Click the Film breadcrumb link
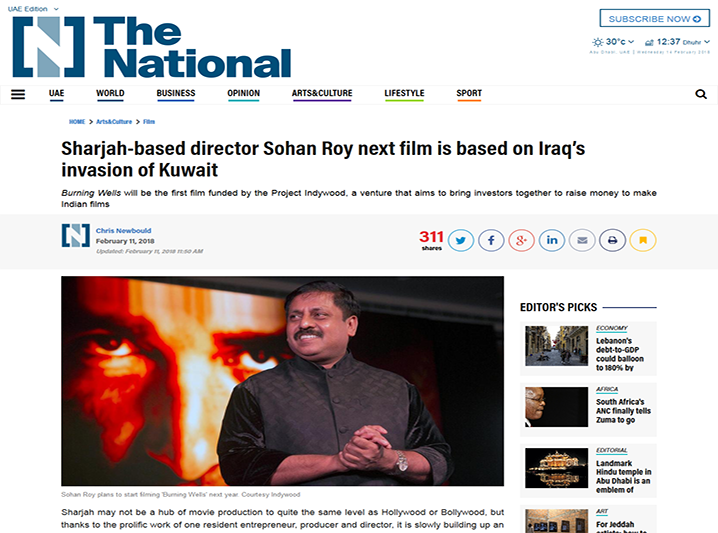The image size is (718, 533). pyautogui.click(x=149, y=122)
